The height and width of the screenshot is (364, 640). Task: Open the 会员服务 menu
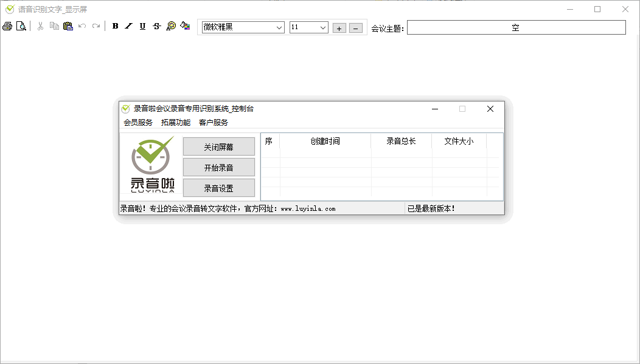138,122
